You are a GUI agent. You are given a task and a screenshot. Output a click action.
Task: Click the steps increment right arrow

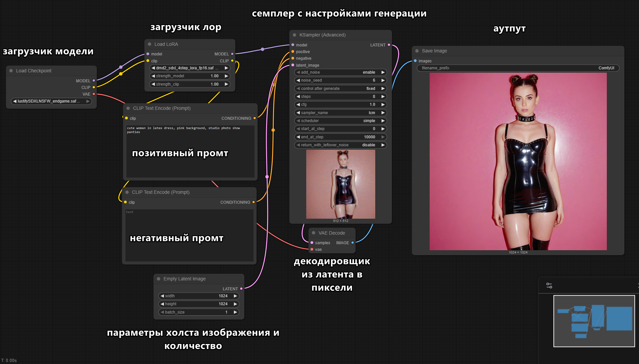pos(383,97)
